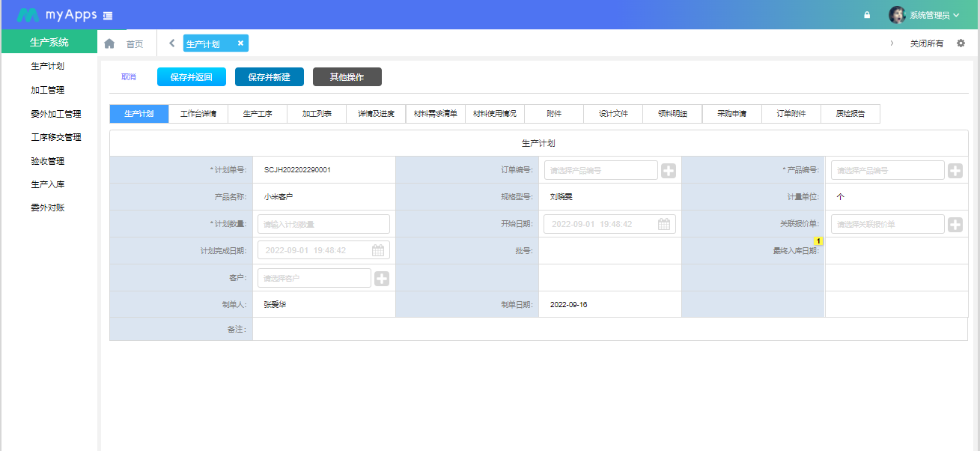Open the 系统管理员 user dropdown
Image resolution: width=980 pixels, height=451 pixels.
(928, 14)
